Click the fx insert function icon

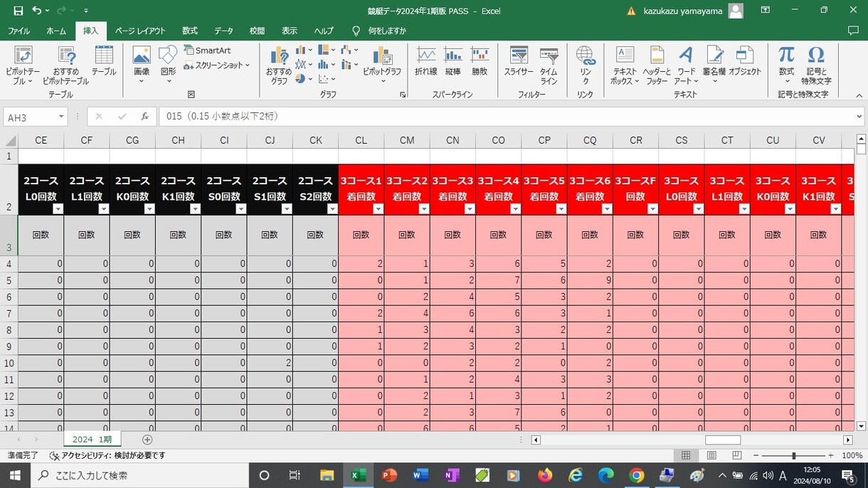tap(144, 117)
